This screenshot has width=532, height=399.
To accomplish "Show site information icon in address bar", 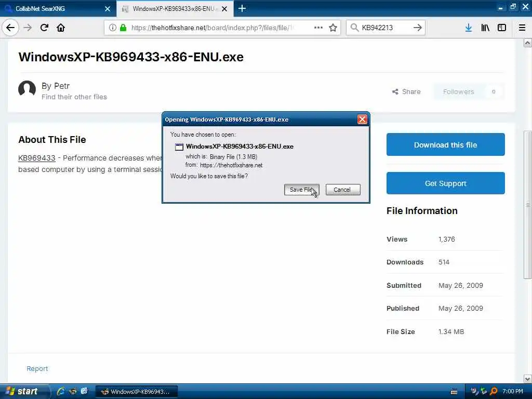I will pyautogui.click(x=113, y=28).
